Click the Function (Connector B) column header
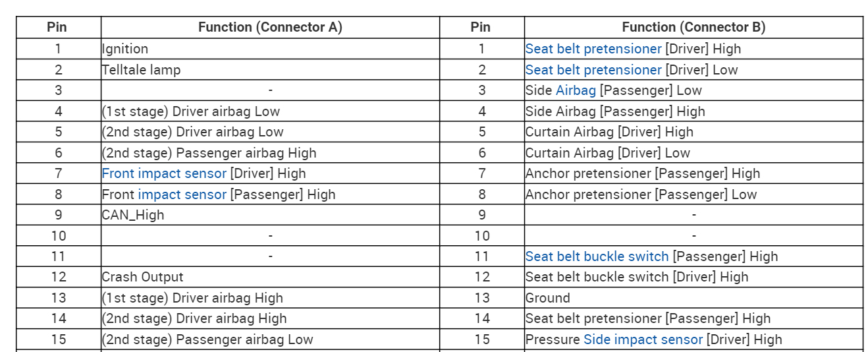This screenshot has height=352, width=868. [x=693, y=27]
